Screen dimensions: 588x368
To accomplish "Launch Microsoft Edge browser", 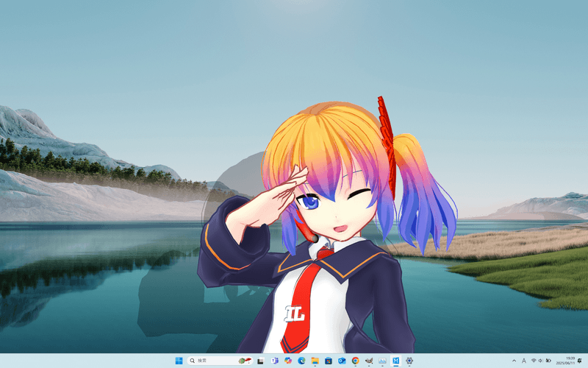I will pyautogui.click(x=301, y=361).
